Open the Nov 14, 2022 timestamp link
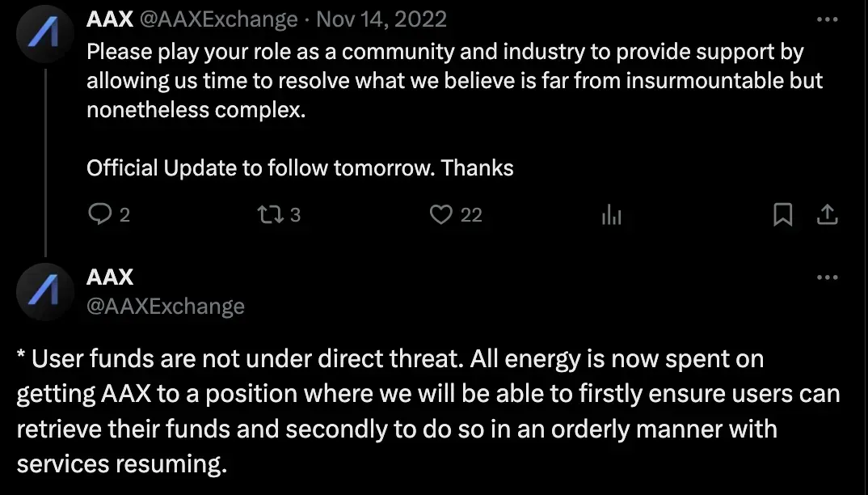 click(x=381, y=19)
